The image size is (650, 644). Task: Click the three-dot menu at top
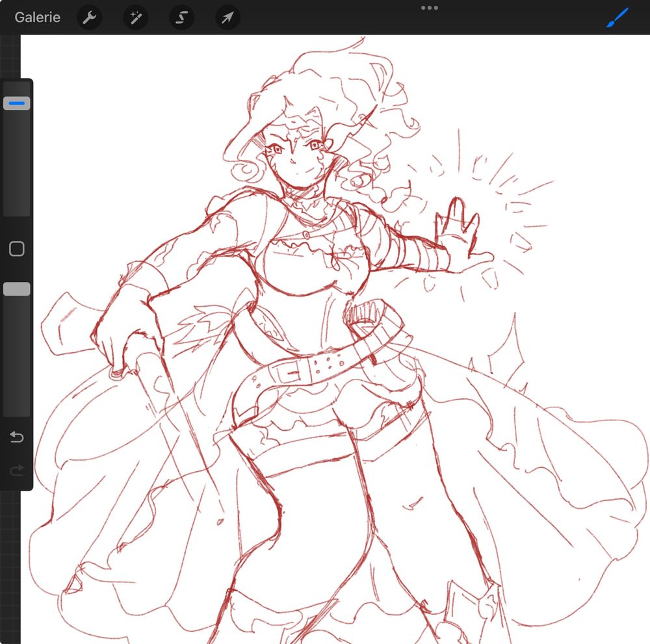(x=430, y=8)
